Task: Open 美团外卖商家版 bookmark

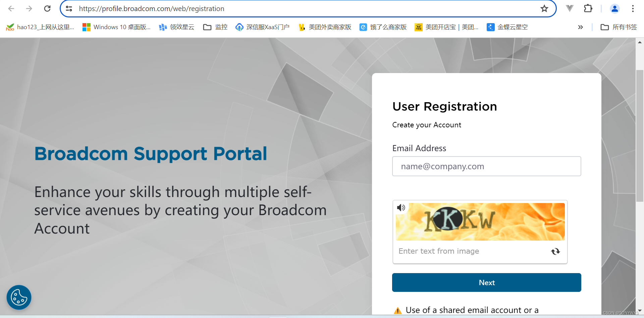Action: [x=325, y=27]
